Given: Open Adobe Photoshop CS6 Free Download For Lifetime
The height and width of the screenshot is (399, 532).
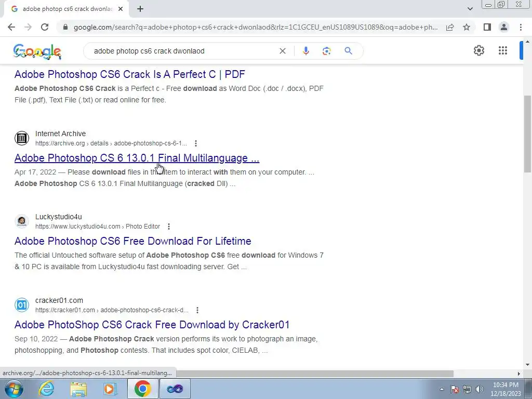Looking at the screenshot, I should tap(132, 241).
